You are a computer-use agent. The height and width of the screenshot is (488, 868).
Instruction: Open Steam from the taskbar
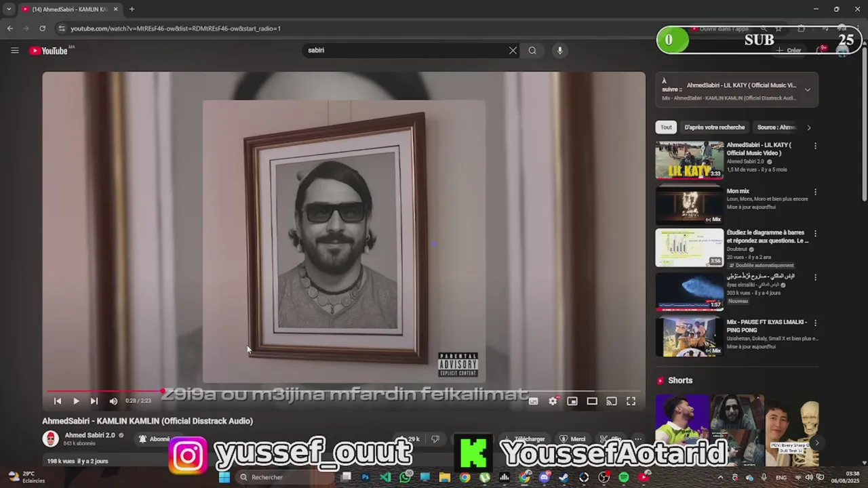pyautogui.click(x=564, y=477)
